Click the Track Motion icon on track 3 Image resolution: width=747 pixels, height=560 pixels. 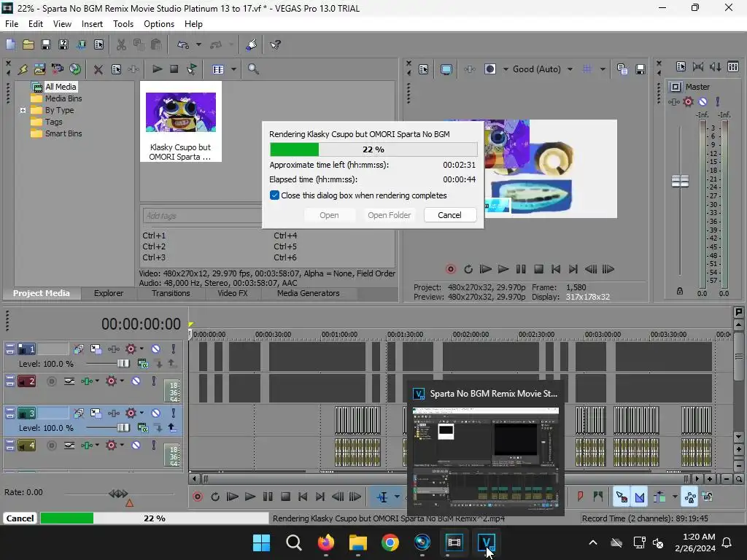[96, 413]
